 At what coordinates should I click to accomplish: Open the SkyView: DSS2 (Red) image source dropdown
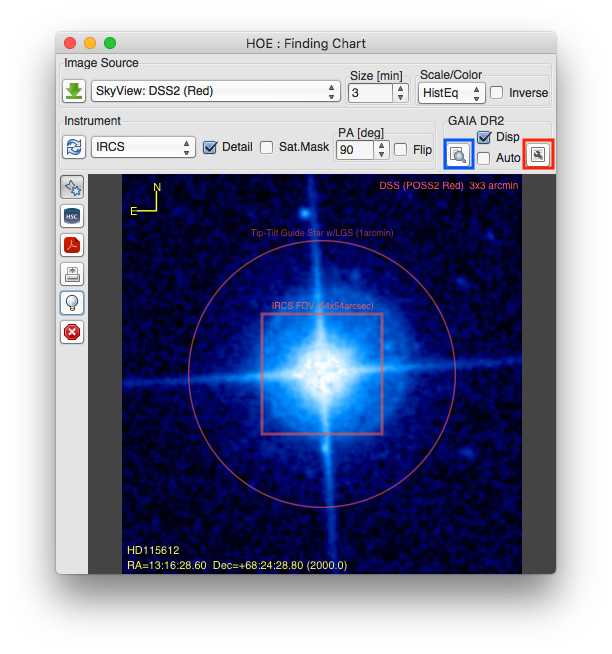click(215, 92)
